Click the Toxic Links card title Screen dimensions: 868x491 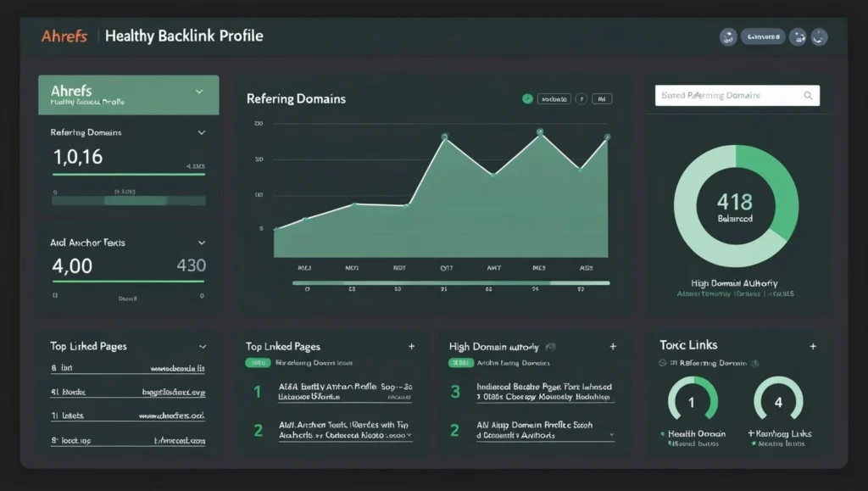(x=688, y=345)
